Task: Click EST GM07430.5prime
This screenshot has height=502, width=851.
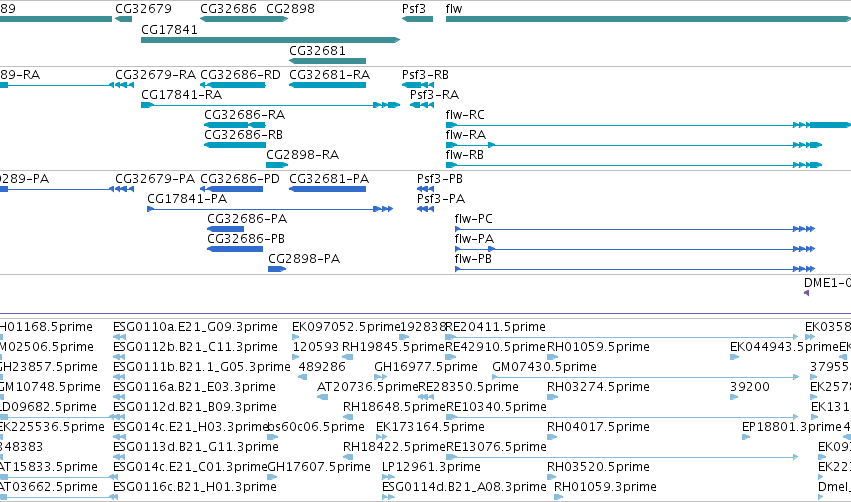Action: tap(544, 367)
